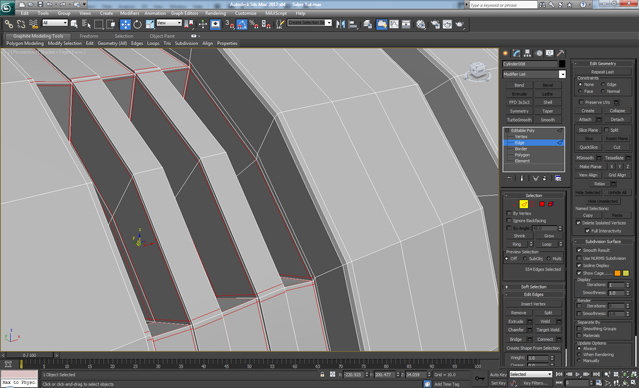Collapse the Edit Geometry rollout

point(603,64)
